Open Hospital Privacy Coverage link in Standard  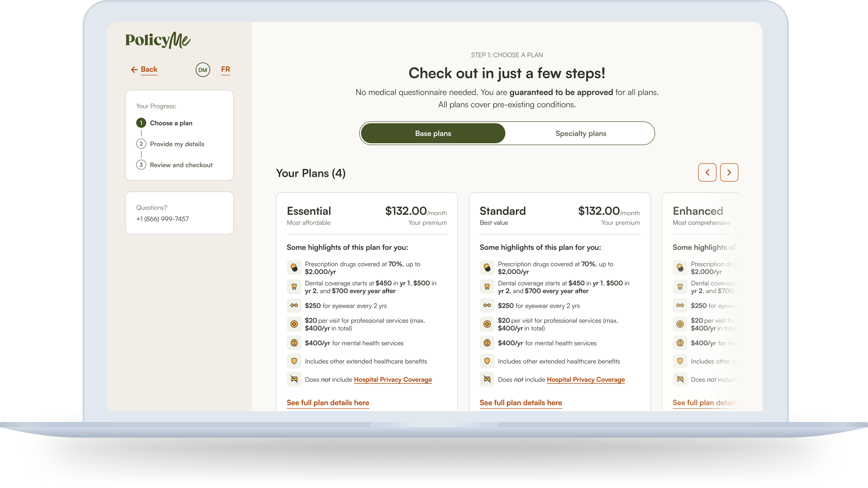586,380
